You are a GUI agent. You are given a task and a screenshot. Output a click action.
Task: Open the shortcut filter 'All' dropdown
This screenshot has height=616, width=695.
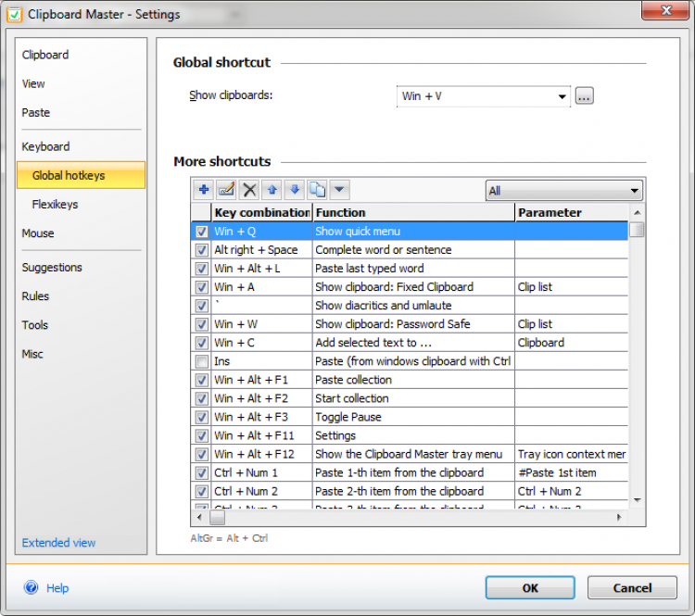(564, 191)
